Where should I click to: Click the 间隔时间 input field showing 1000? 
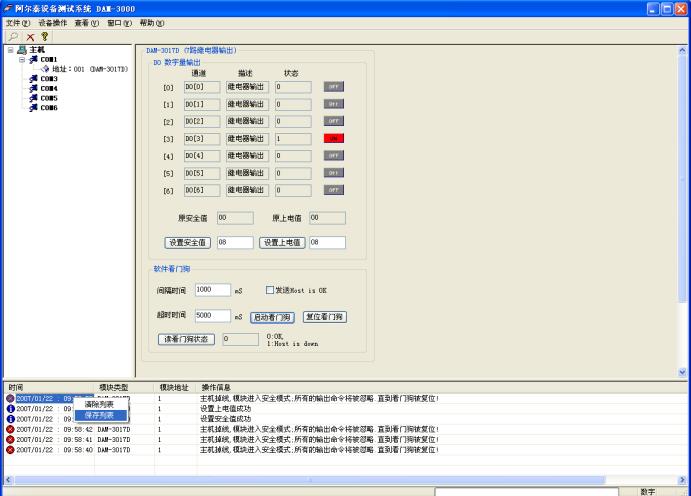[x=212, y=290]
